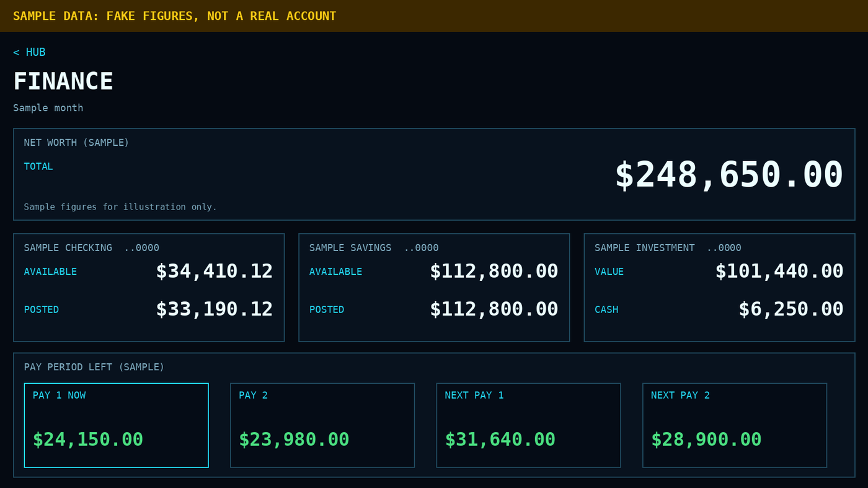Click the investment value $101,440.00
Screen dimensions: 868x488
click(779, 271)
